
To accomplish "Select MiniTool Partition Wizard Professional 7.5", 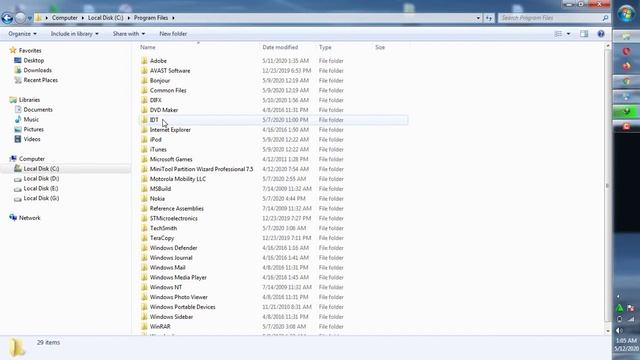I will 201,169.
